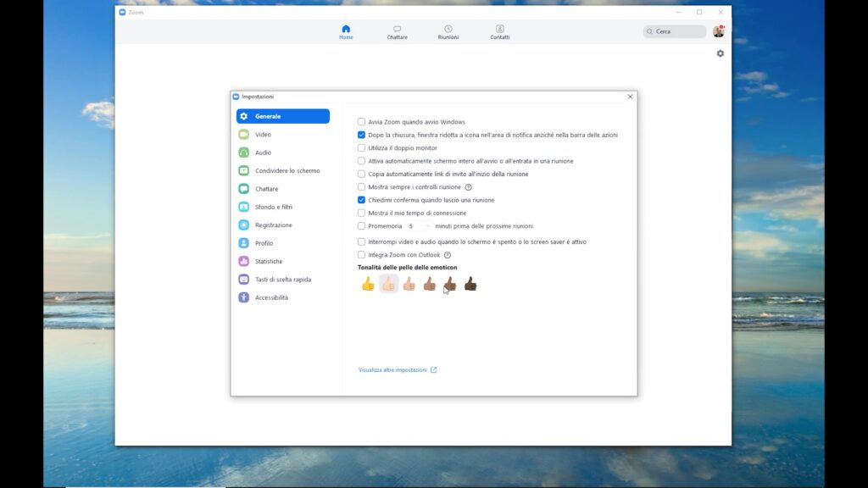
Task: Open the Tasti di scelta rapida section
Action: 282,280
